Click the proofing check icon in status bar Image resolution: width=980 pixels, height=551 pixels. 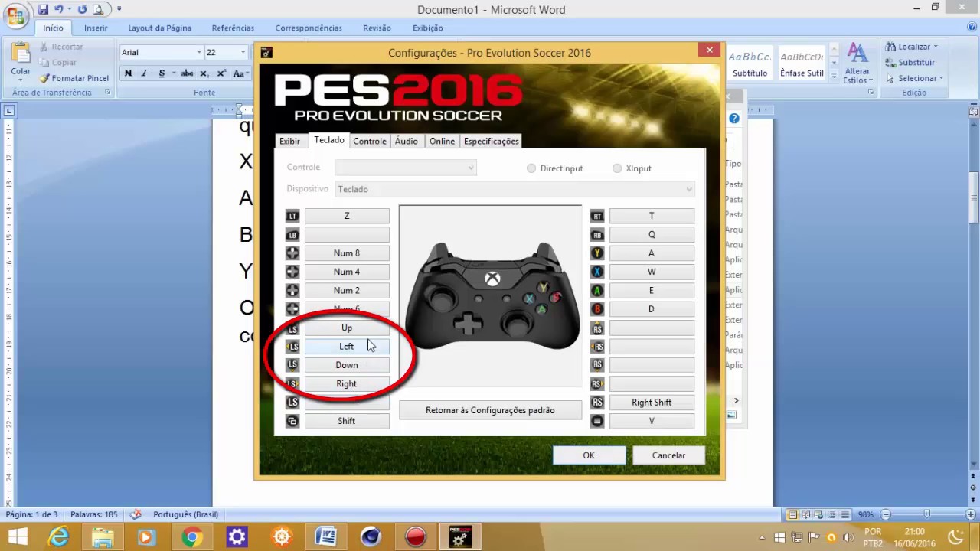point(136,514)
